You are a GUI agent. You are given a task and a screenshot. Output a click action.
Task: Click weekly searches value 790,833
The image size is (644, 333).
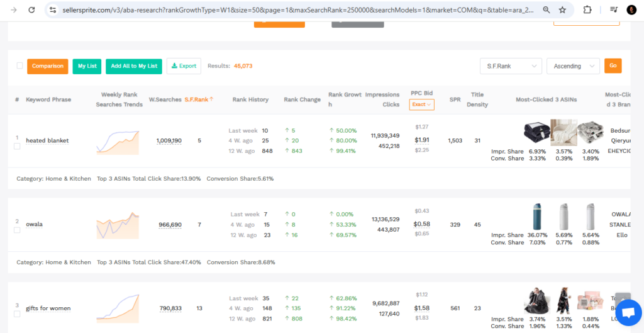170,308
